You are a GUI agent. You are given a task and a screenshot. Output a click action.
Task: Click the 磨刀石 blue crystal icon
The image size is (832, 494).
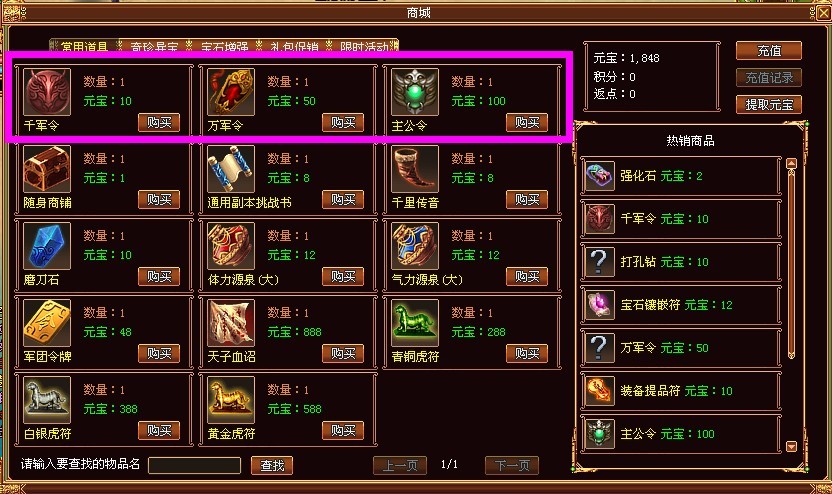pos(47,246)
